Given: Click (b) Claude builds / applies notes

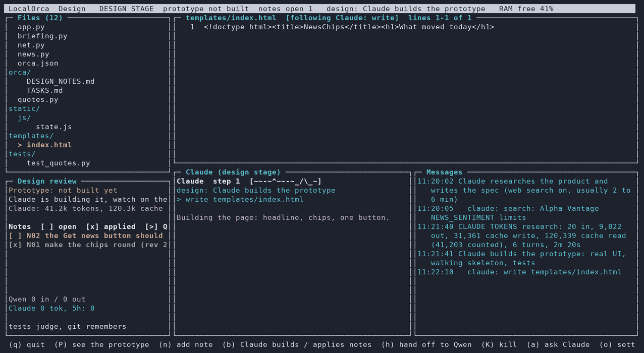Looking at the screenshot, I should click(x=297, y=344).
